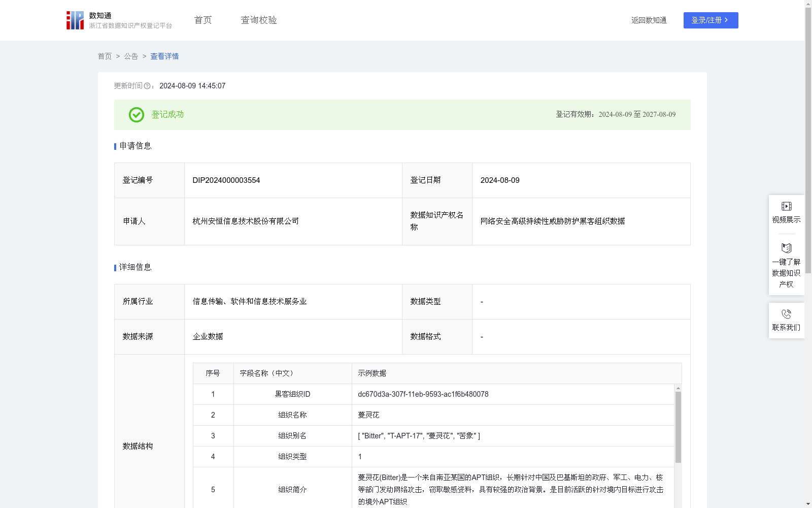Click the help icon beside 更新时间
The height and width of the screenshot is (508, 812).
(x=147, y=86)
